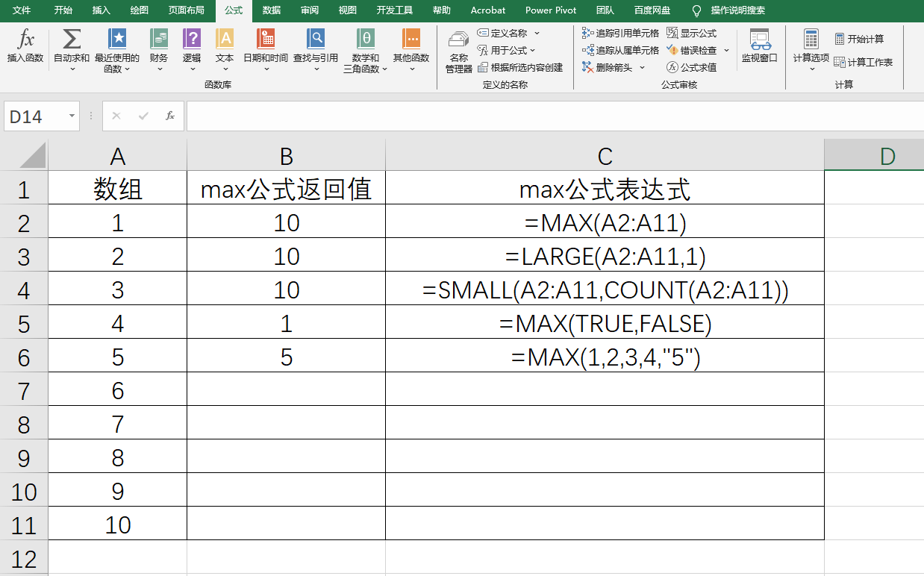Viewport: 924px width, 576px height.
Task: Click the AutoSum (自动求和) sigma icon
Action: point(72,39)
